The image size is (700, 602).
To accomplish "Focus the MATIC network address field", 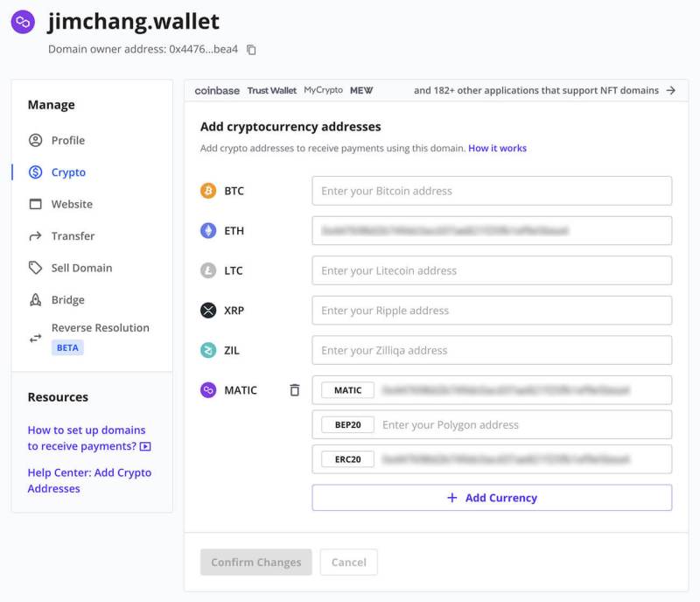I will pos(492,390).
